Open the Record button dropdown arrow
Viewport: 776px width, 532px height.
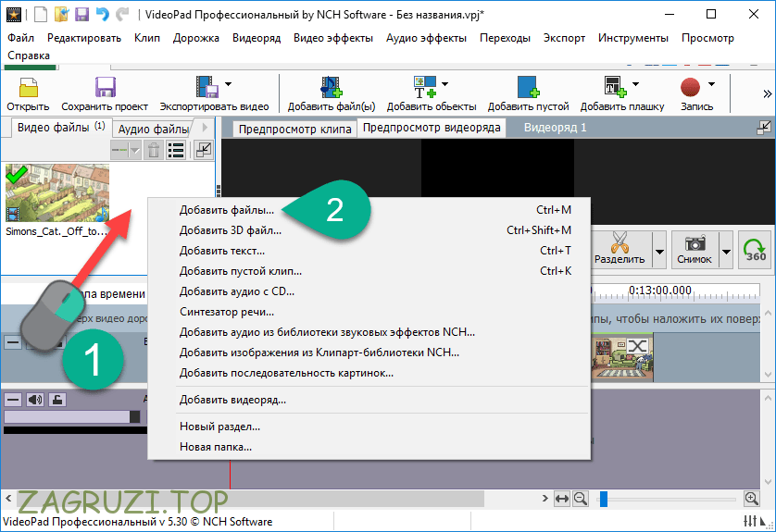click(x=711, y=84)
